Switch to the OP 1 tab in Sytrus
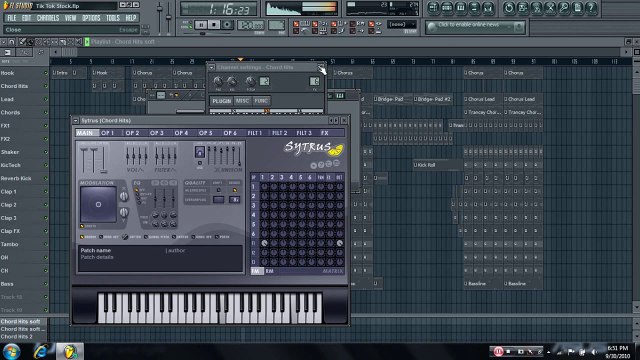The height and width of the screenshot is (360, 640). click(107, 133)
